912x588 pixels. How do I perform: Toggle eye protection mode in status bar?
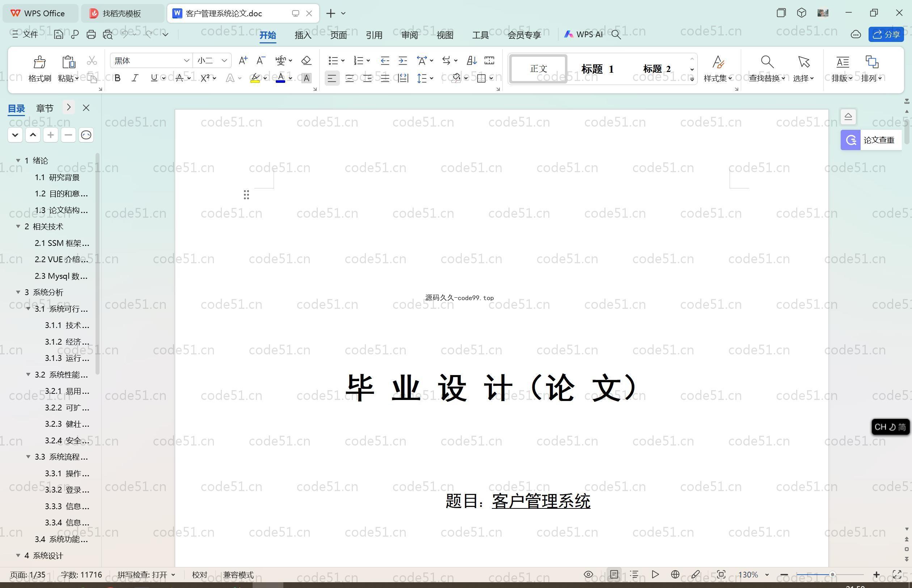pyautogui.click(x=588, y=574)
